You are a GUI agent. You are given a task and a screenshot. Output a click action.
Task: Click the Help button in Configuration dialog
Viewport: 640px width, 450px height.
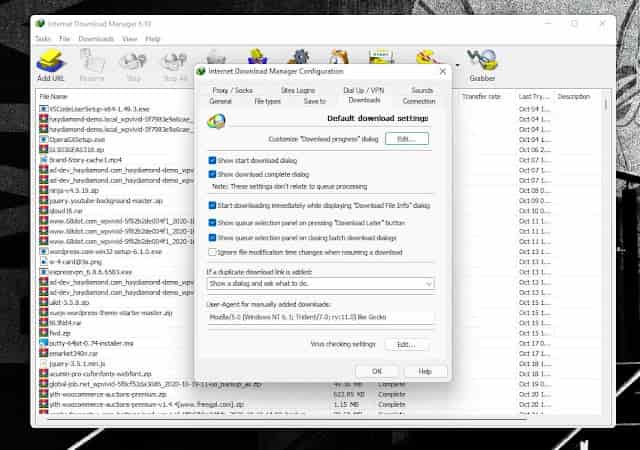pyautogui.click(x=425, y=371)
